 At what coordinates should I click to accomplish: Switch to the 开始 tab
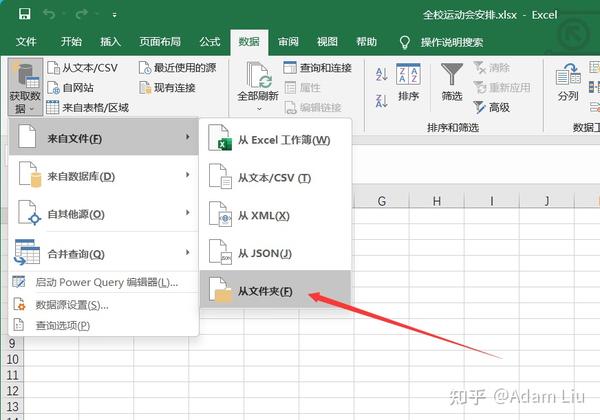coord(71,41)
